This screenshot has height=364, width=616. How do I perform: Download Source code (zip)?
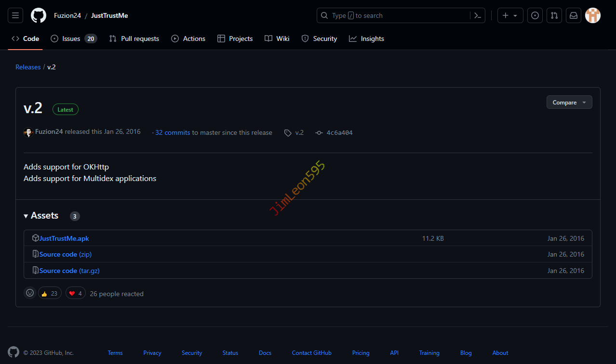[65, 254]
